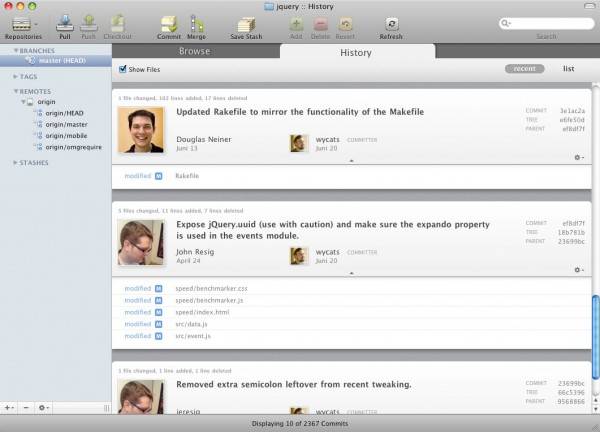600x432 pixels.
Task: Click the sidebar minus remove button
Action: pyautogui.click(x=26, y=408)
